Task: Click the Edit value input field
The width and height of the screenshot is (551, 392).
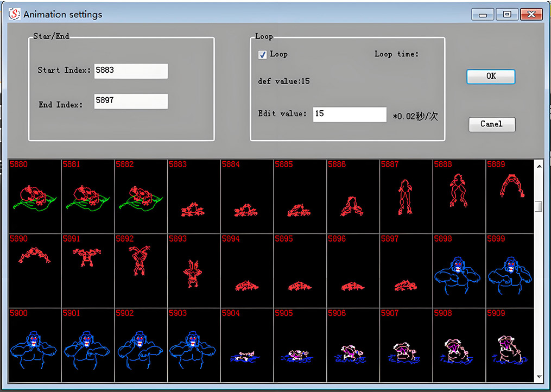Action: [350, 114]
